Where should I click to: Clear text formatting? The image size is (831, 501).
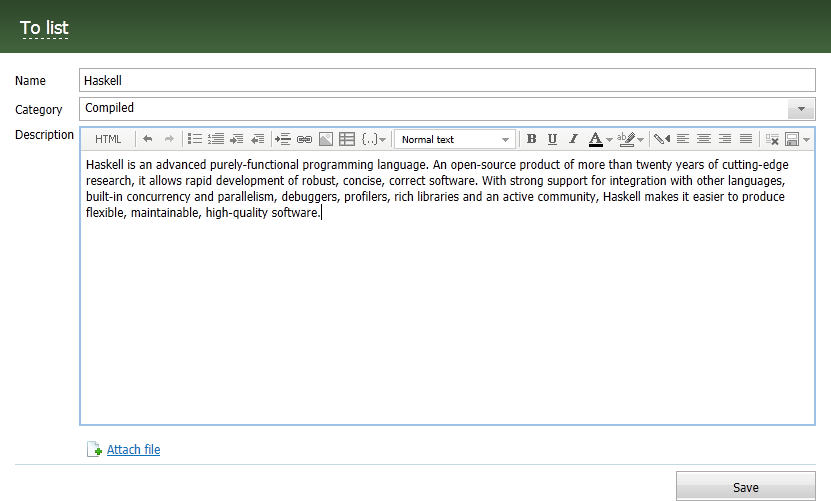point(772,139)
